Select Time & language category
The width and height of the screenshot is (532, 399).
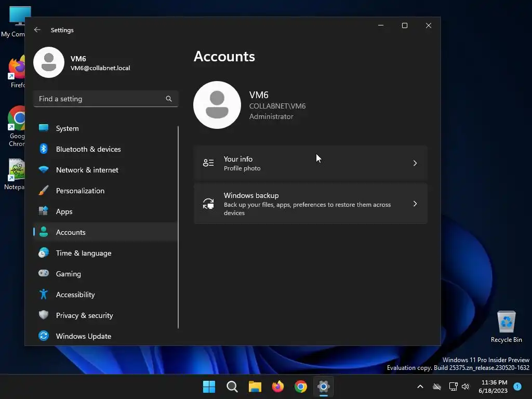[x=105, y=253]
